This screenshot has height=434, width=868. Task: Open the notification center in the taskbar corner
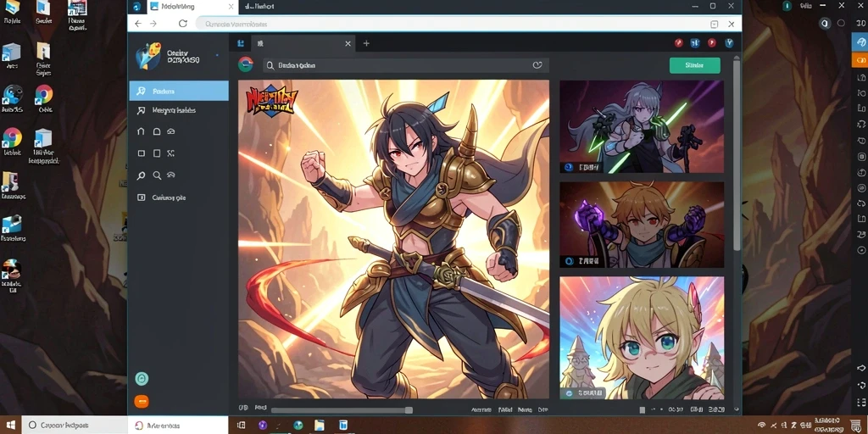tap(856, 426)
